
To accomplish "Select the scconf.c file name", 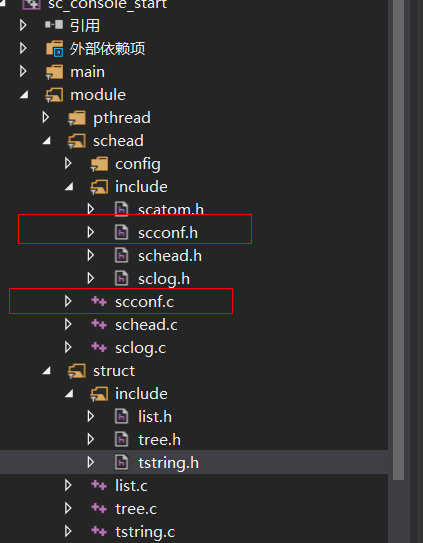I will point(144,302).
